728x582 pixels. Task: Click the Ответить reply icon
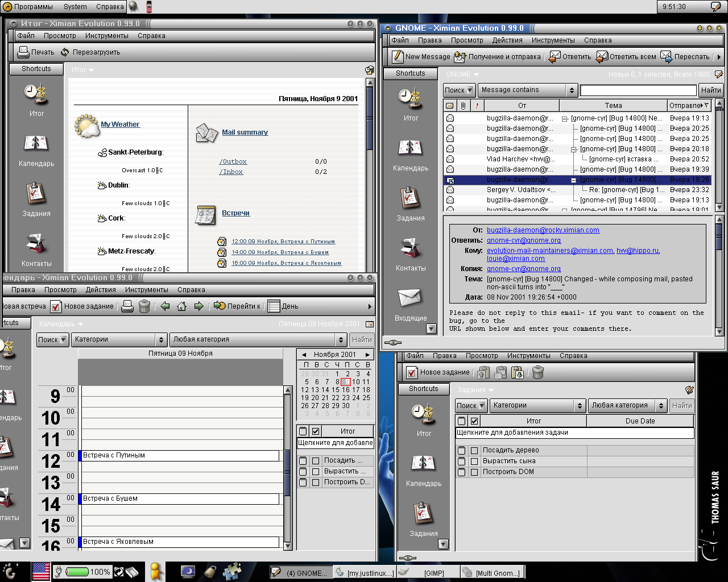[555, 56]
